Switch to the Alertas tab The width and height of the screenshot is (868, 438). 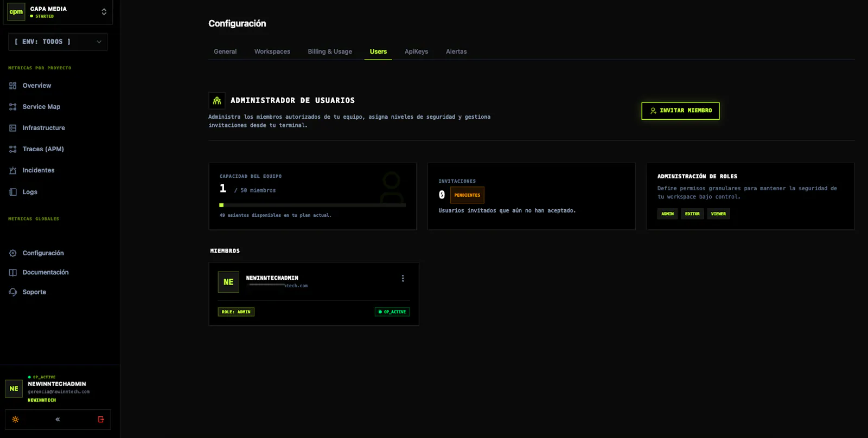456,51
